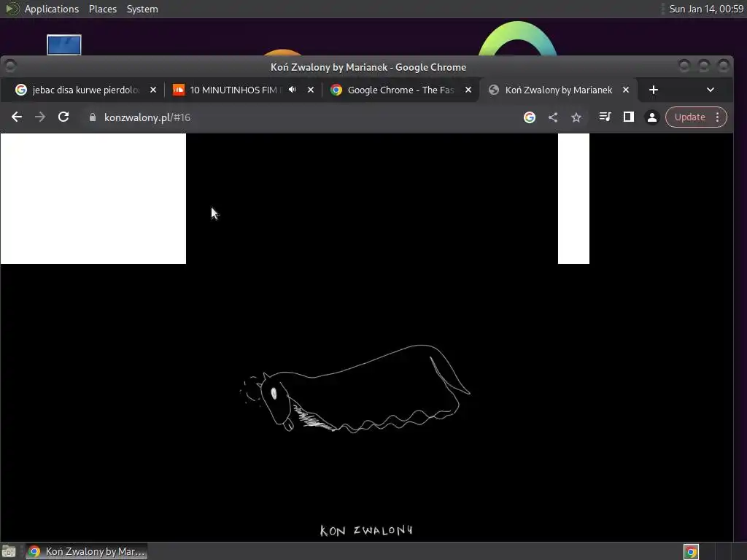The width and height of the screenshot is (747, 560).
Task: Open the Places menu
Action: tap(102, 9)
